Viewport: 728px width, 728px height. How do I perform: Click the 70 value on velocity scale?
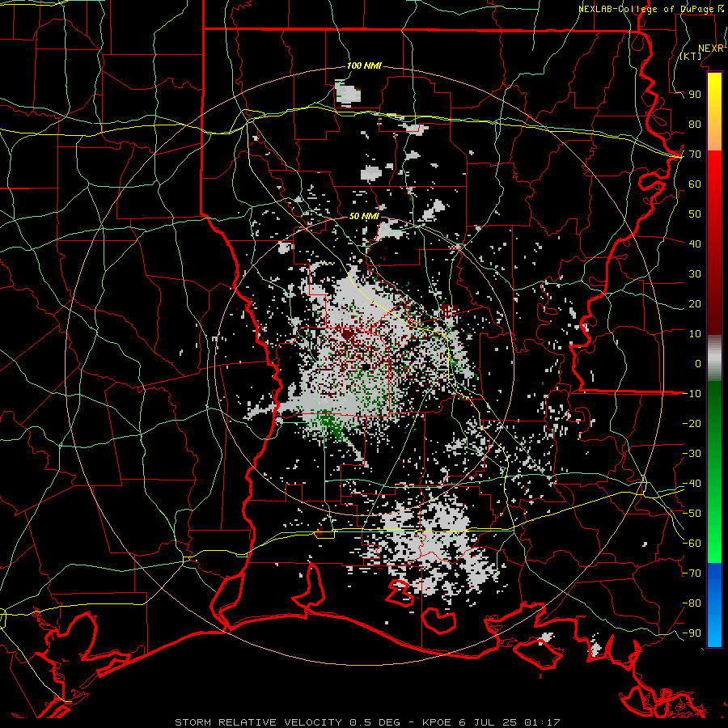(x=695, y=154)
